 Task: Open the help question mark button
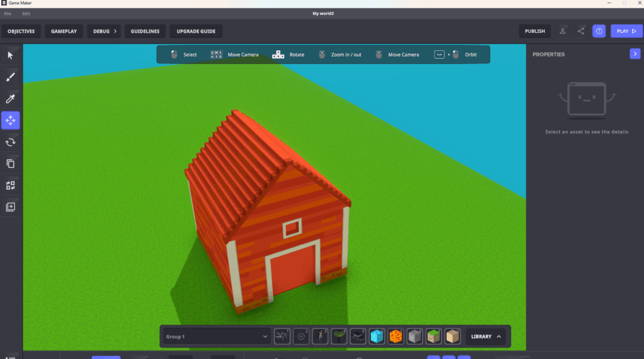[599, 31]
